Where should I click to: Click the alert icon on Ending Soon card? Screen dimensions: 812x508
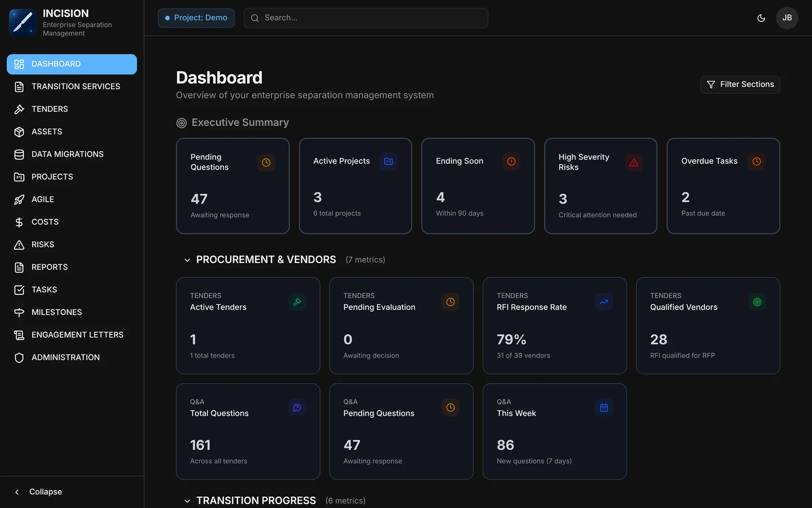511,161
